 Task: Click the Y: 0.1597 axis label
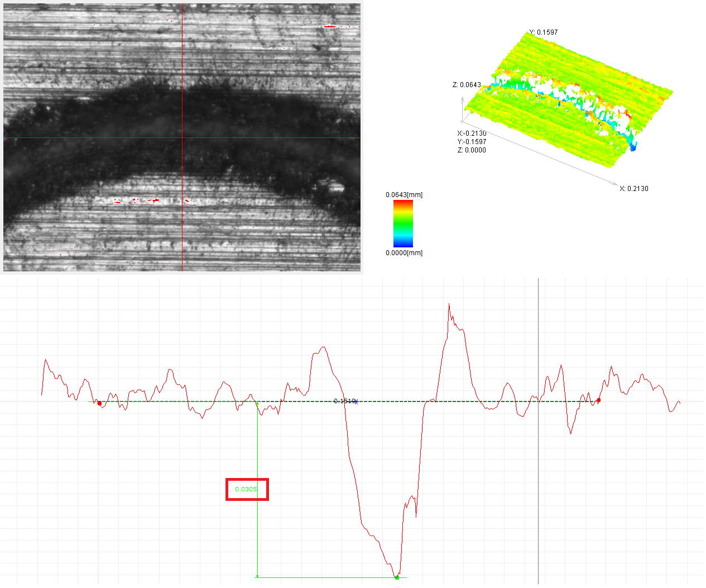[x=544, y=32]
